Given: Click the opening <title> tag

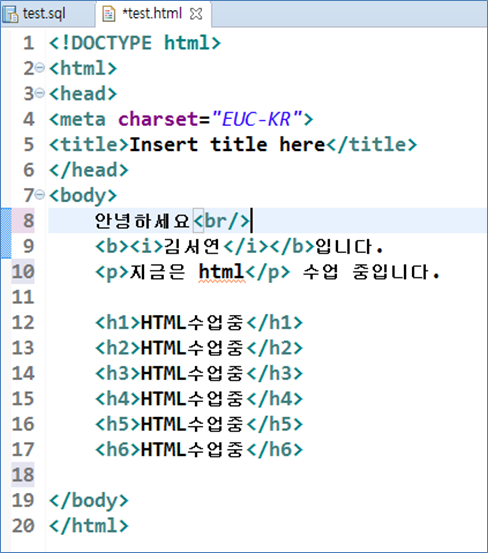Looking at the screenshot, I should pos(89,145).
